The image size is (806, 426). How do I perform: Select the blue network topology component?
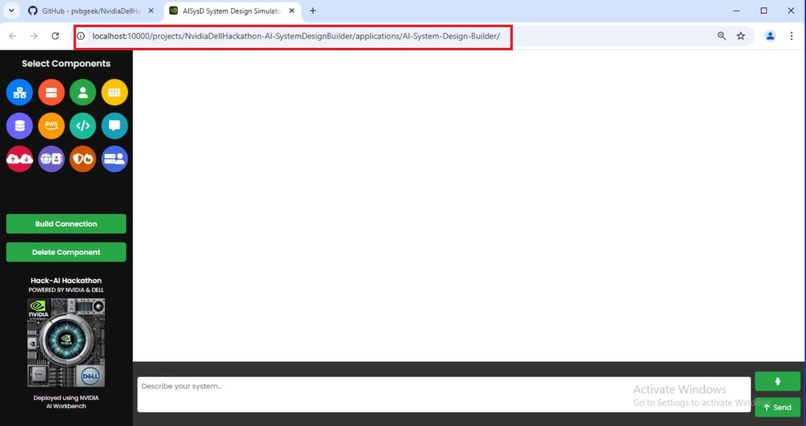coord(20,92)
